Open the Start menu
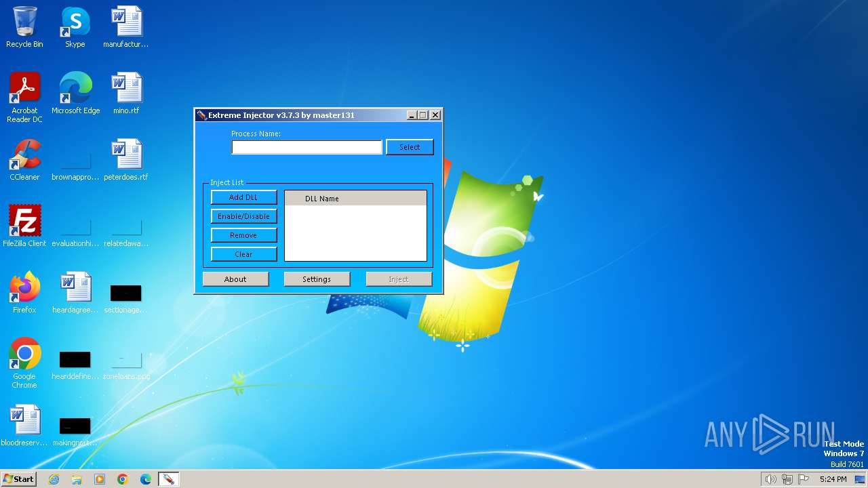Viewport: 868px width, 488px height. pos(18,479)
